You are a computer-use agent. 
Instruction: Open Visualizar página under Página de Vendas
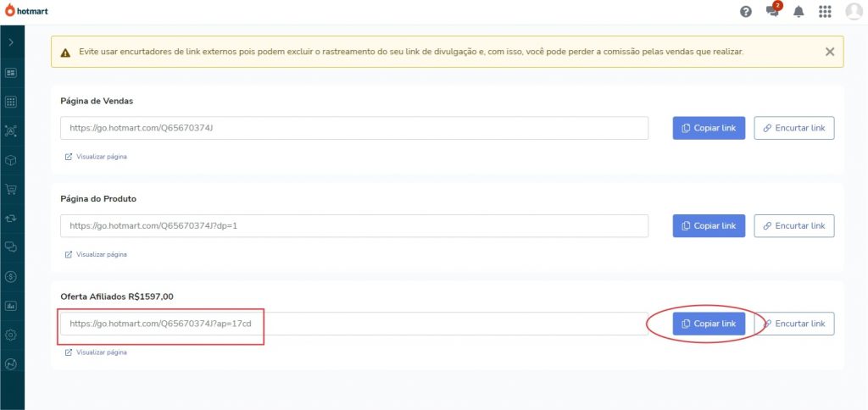96,157
